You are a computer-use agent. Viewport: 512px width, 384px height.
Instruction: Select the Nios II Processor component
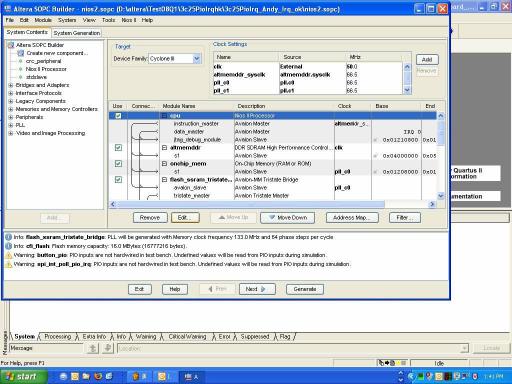(x=46, y=69)
